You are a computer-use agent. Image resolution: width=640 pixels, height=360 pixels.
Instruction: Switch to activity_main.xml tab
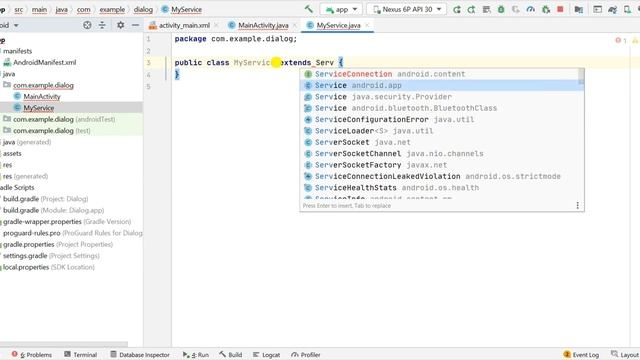pos(180,25)
